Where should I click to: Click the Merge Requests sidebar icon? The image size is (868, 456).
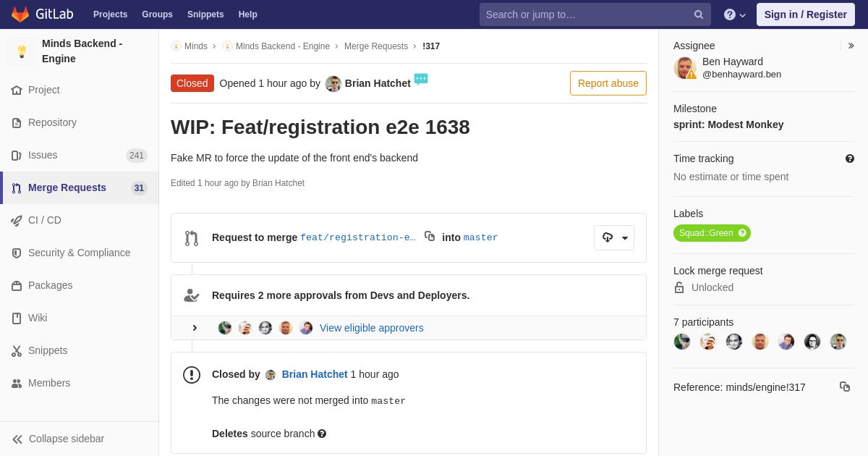[x=17, y=188]
